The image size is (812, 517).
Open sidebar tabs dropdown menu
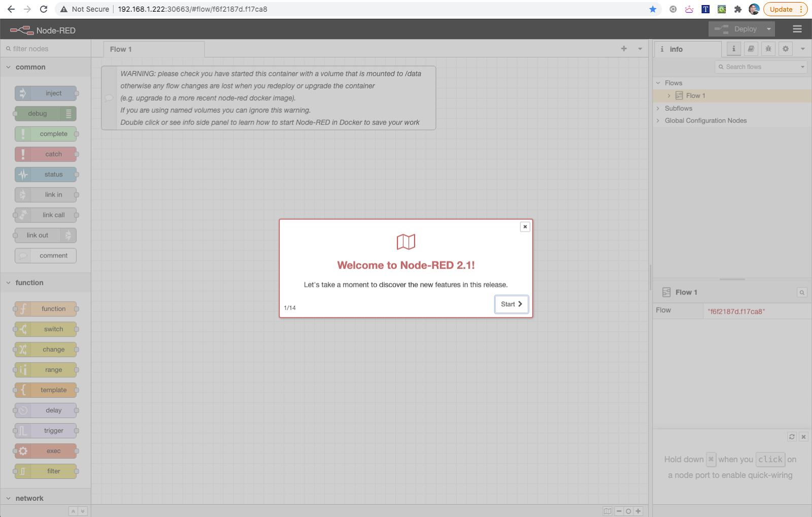(802, 49)
